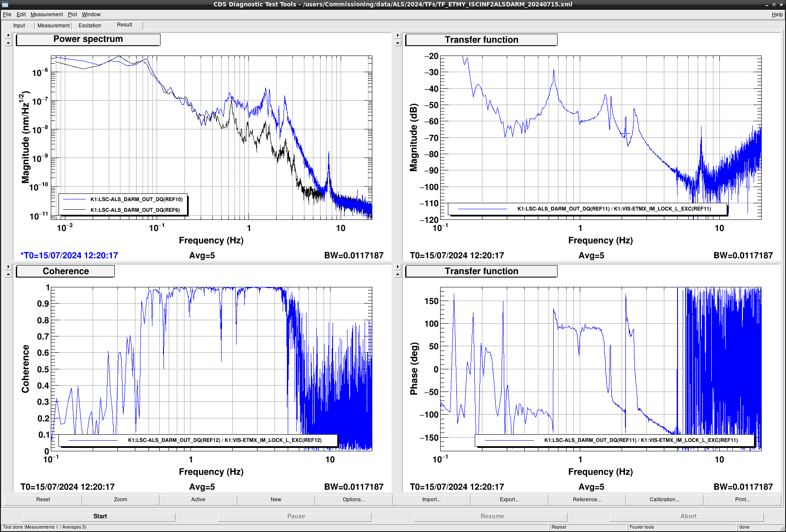Click right-arrow icon beside bottom Transfer function plot
Screen dimensions: 786x532
coord(397,267)
